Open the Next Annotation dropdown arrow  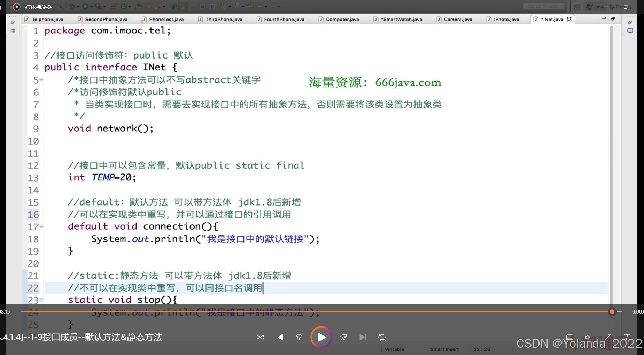coord(230,7)
